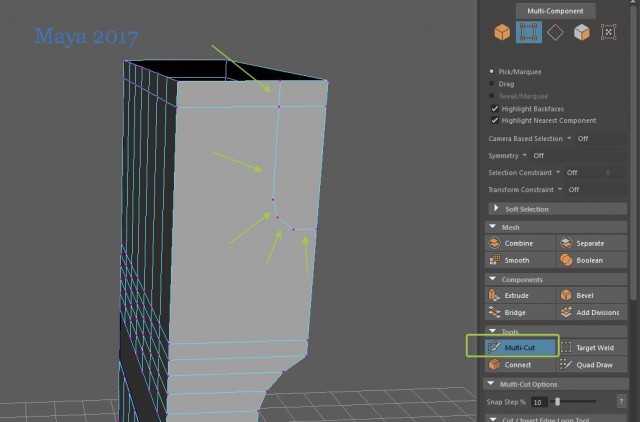Screen dimensions: 640x422
Task: Click the Bevel button label
Action: pos(585,295)
